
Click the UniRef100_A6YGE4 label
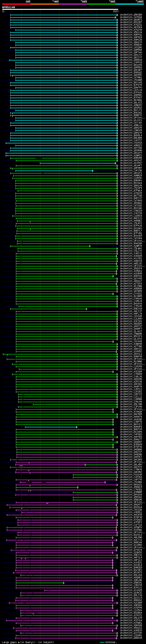pyautogui.click(x=131, y=27)
